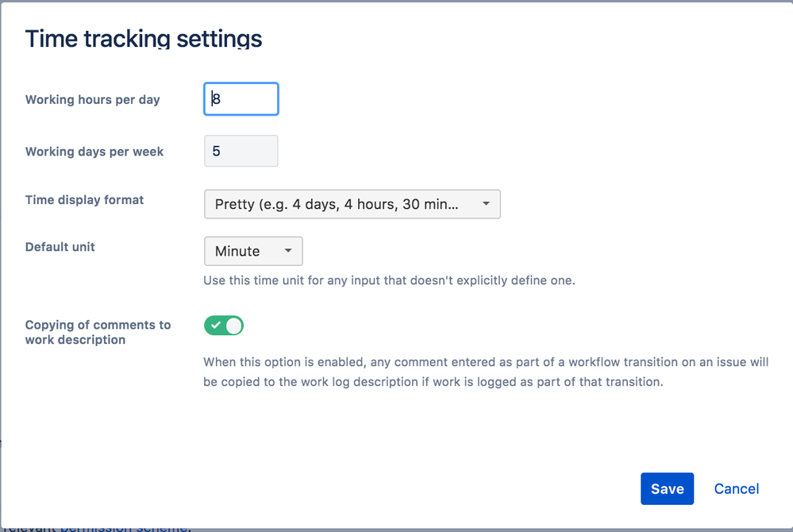Viewport: 793px width, 532px height.
Task: Click the Working days per week field
Action: 241,151
